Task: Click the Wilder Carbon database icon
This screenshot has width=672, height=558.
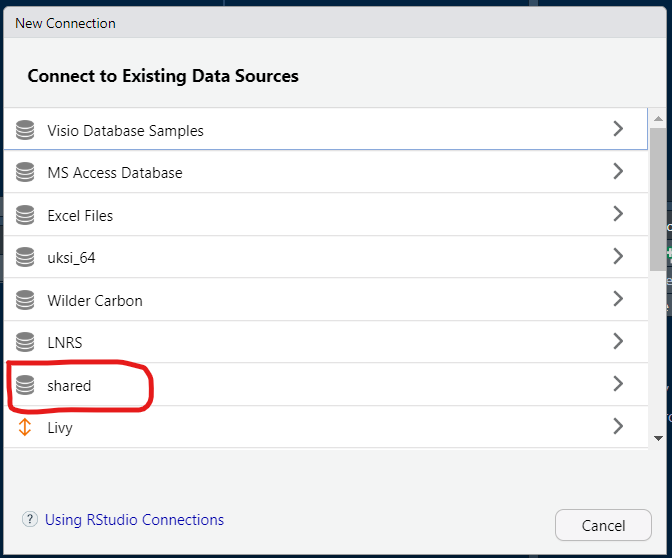Action: [25, 300]
